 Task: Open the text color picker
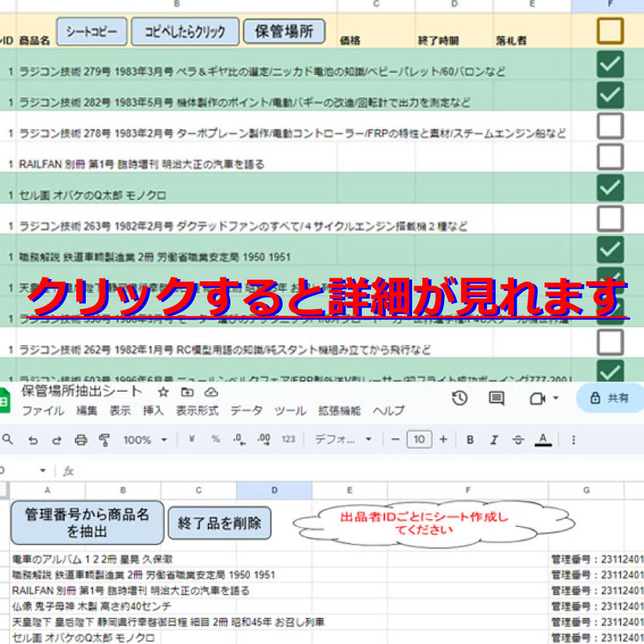click(x=542, y=440)
